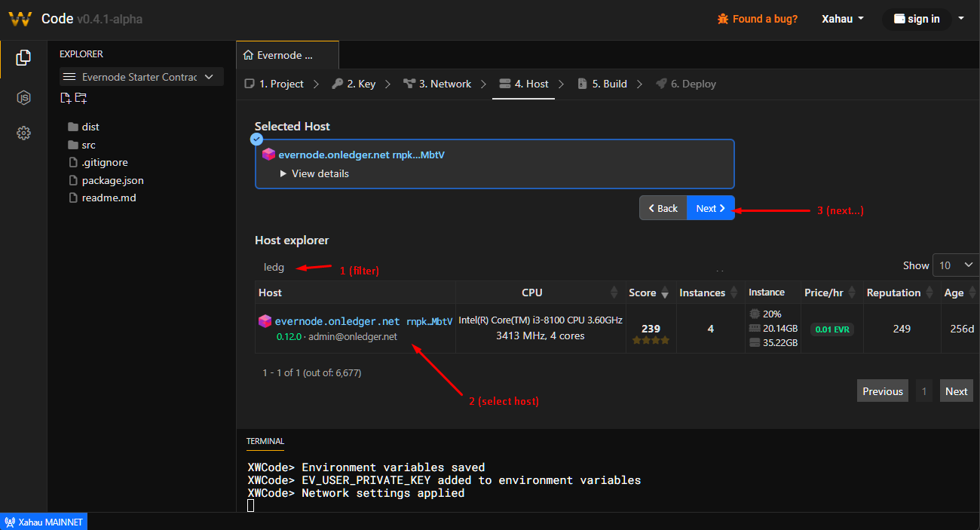Click age value 256d

tap(962, 329)
